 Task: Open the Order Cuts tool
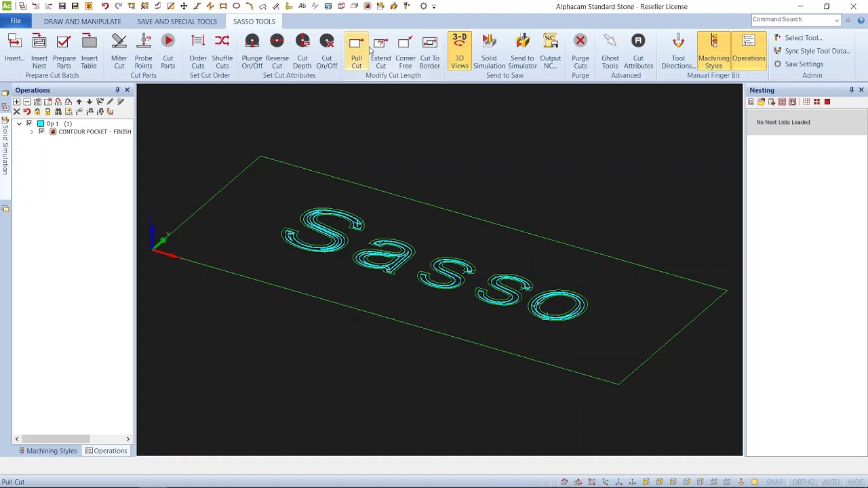[197, 52]
